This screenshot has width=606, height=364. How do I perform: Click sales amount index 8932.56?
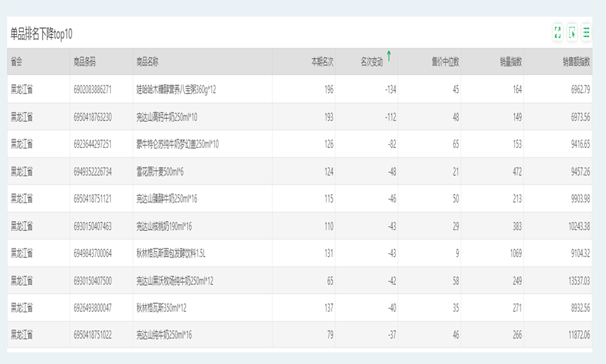[581, 308]
